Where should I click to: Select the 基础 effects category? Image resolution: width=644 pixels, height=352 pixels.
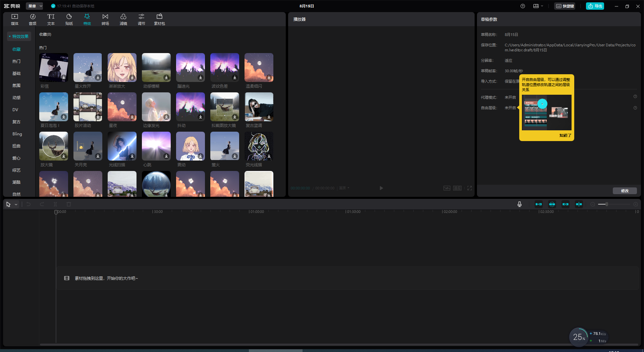(x=16, y=74)
